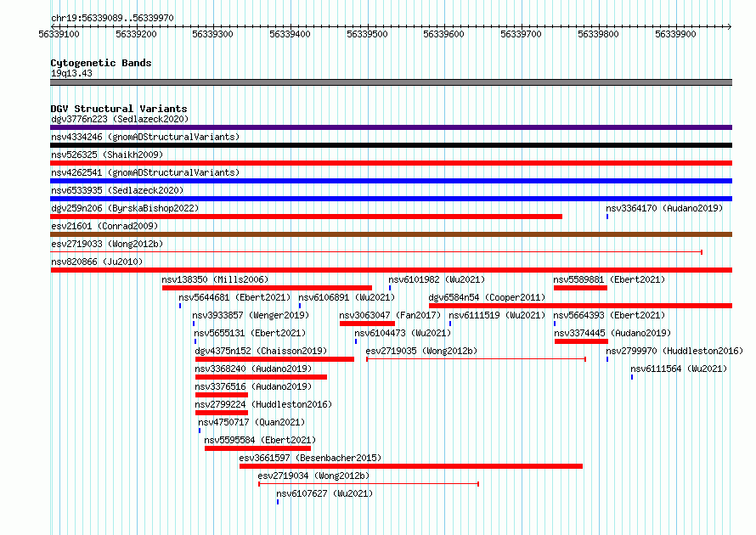The height and width of the screenshot is (535, 756).
Task: Click nsv3374445 (Audano2019) label
Action: (612, 333)
